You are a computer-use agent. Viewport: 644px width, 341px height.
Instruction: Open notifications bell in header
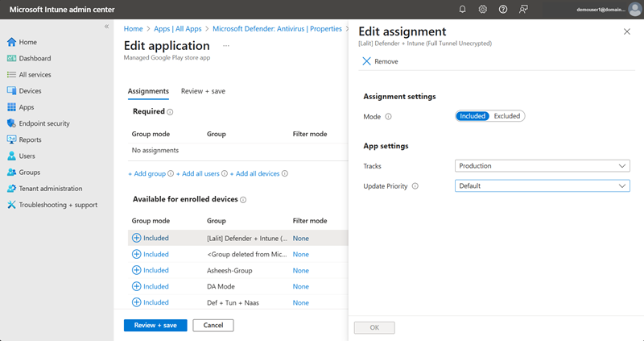462,9
